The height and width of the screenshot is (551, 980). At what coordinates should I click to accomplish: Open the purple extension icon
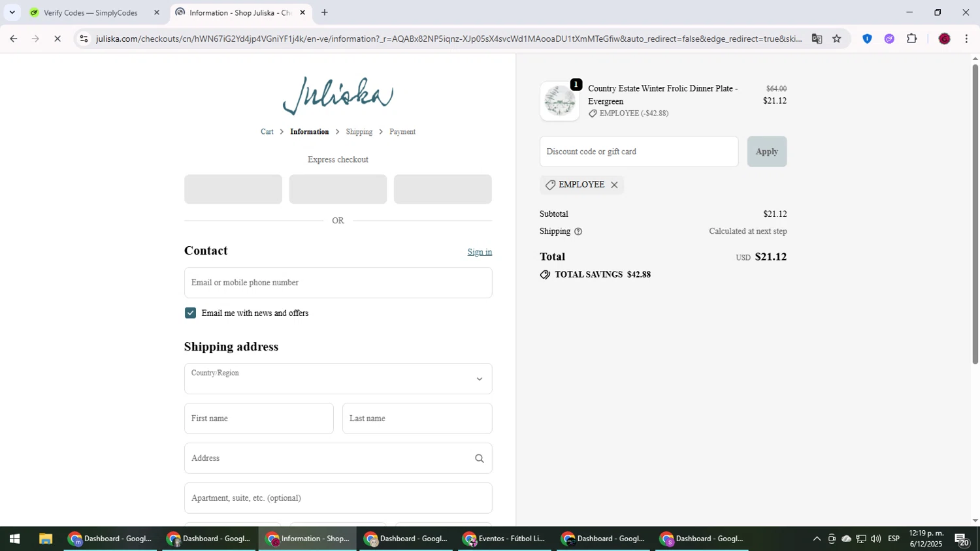[x=889, y=39]
